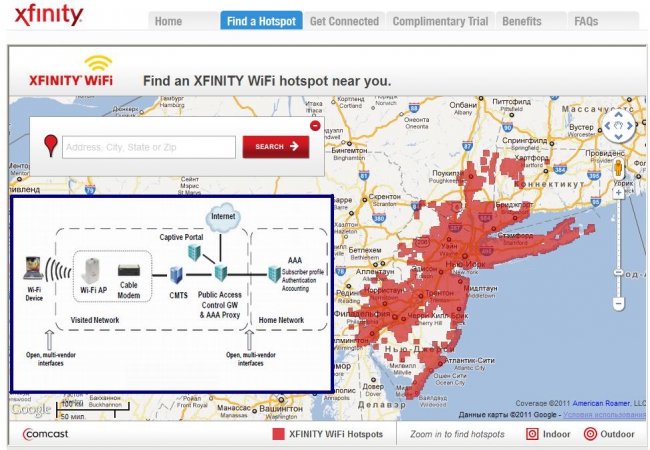The width and height of the screenshot is (650, 450).
Task: Open the American Roamer coverage link
Action: (x=601, y=403)
